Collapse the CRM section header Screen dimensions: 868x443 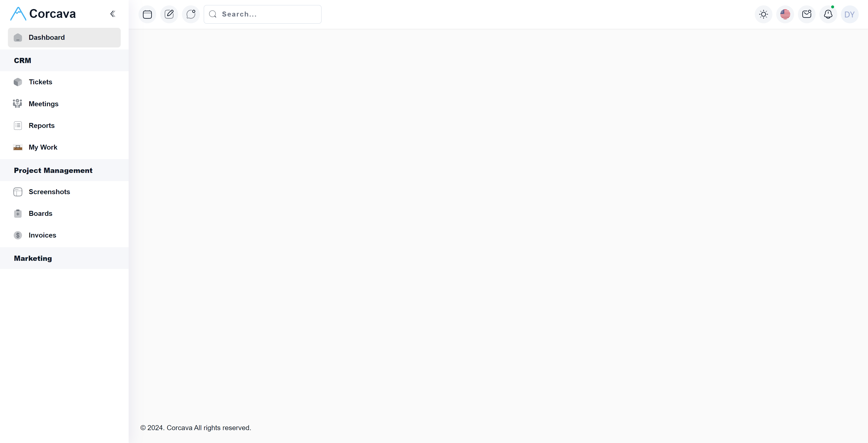64,61
